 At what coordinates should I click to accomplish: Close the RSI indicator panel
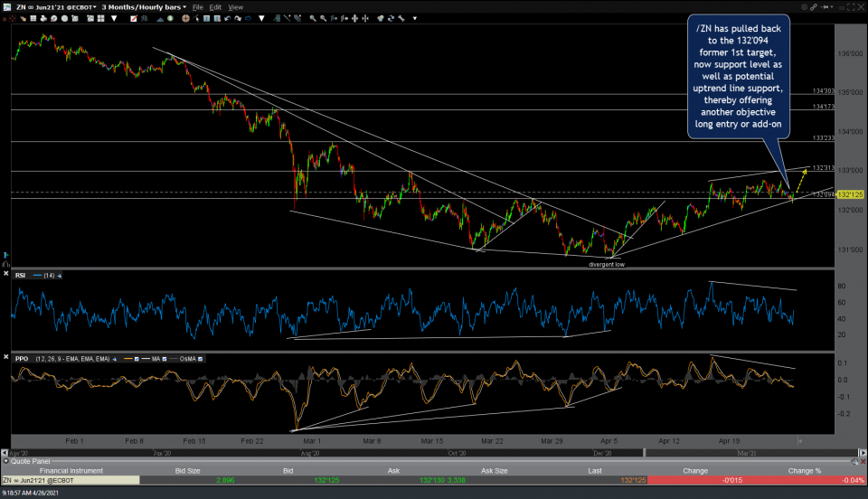click(7, 271)
